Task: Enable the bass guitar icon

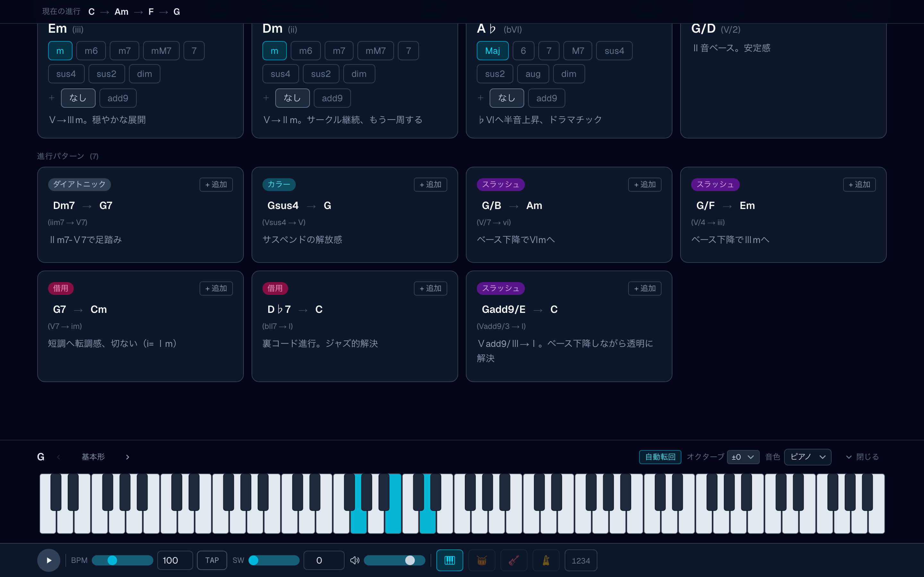Action: click(x=514, y=560)
